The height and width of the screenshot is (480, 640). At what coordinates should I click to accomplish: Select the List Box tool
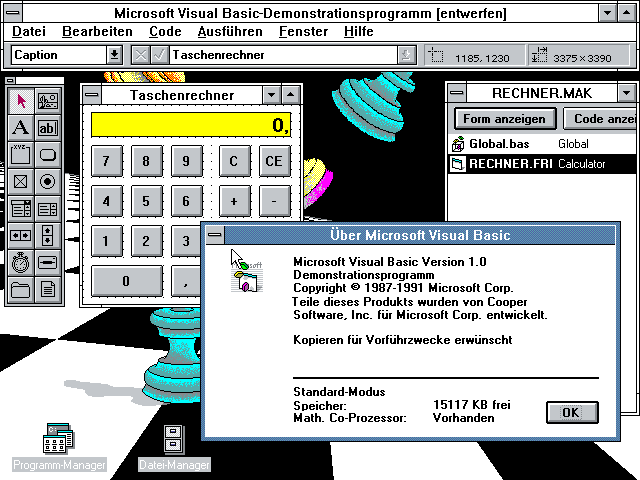point(48,209)
